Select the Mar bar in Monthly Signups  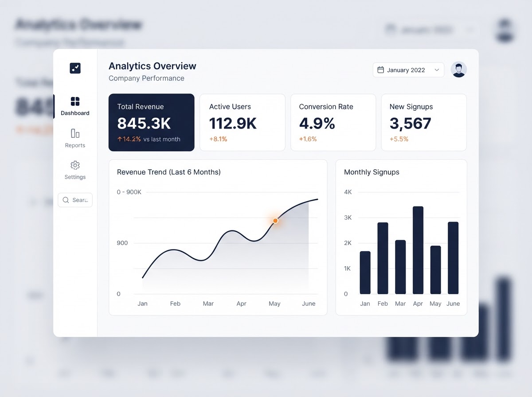point(400,267)
